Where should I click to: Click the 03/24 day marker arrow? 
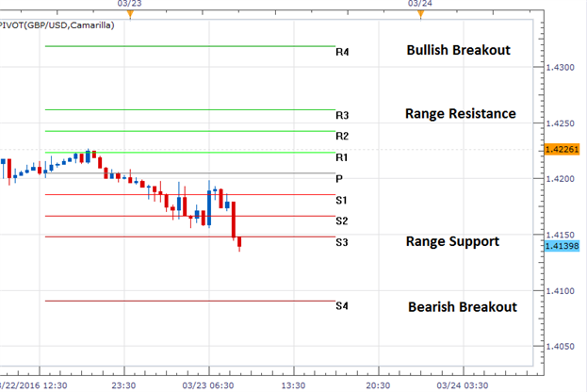tap(420, 14)
